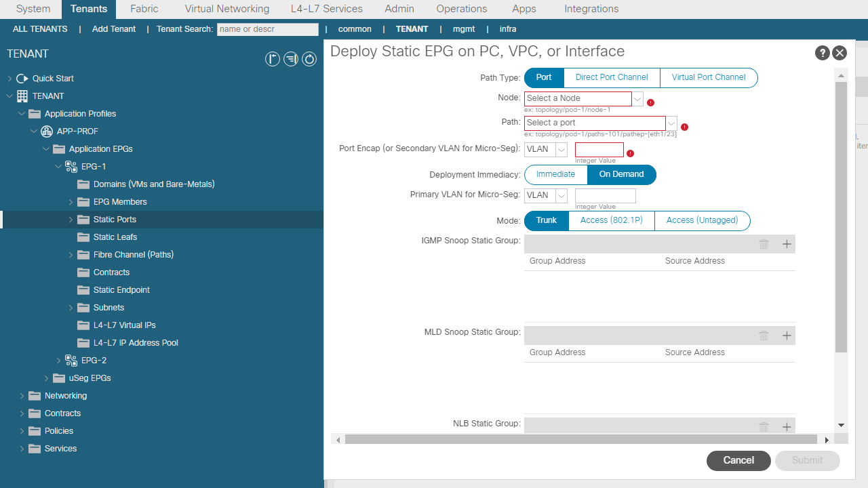This screenshot has height=488, width=868.
Task: Click the Path field error indicator
Action: pyautogui.click(x=684, y=127)
